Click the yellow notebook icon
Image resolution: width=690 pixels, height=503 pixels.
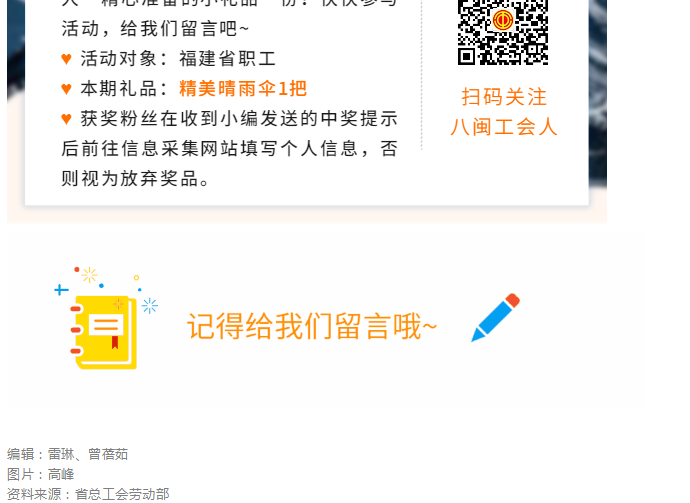point(104,333)
